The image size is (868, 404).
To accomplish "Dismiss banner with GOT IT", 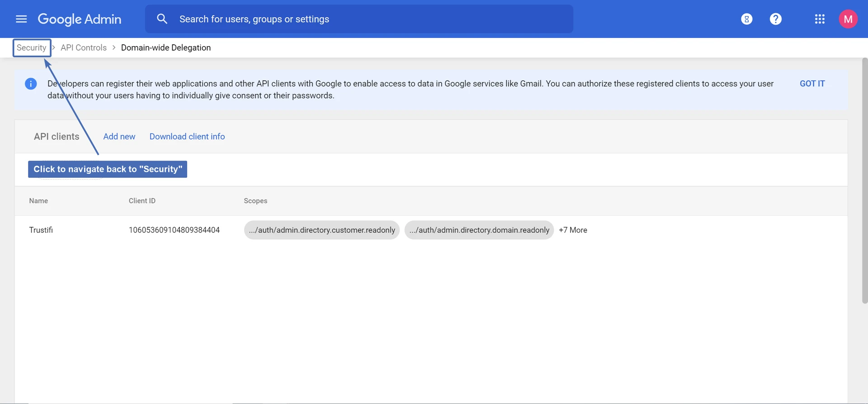I will 812,84.
